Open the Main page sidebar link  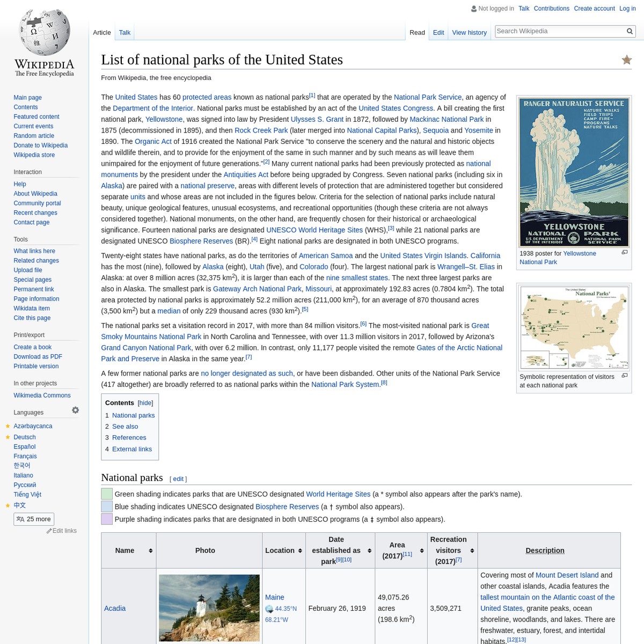tap(27, 98)
